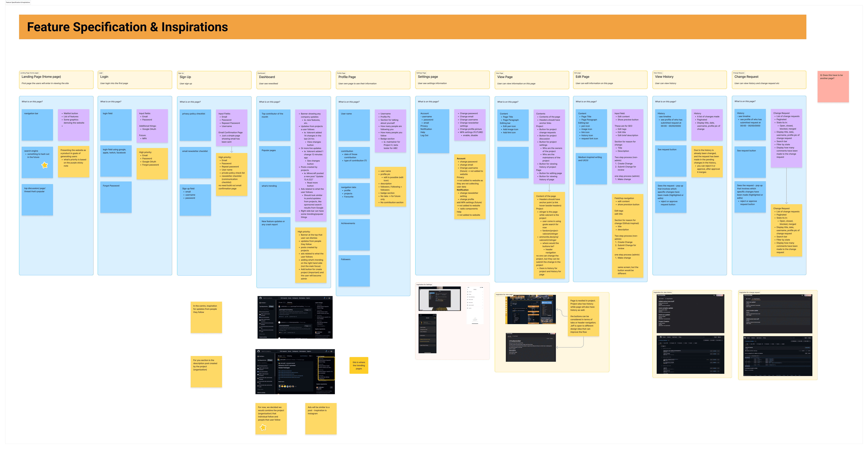This screenshot has width=868, height=449.
Task: Select the 'Change Request' header card
Action: [x=769, y=80]
